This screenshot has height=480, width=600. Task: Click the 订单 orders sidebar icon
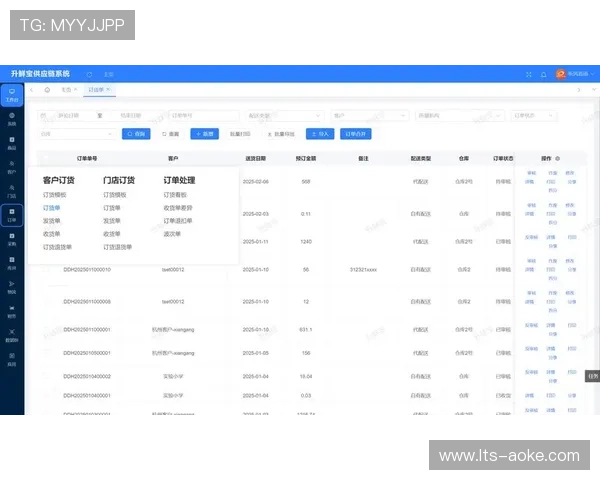pyautogui.click(x=11, y=214)
